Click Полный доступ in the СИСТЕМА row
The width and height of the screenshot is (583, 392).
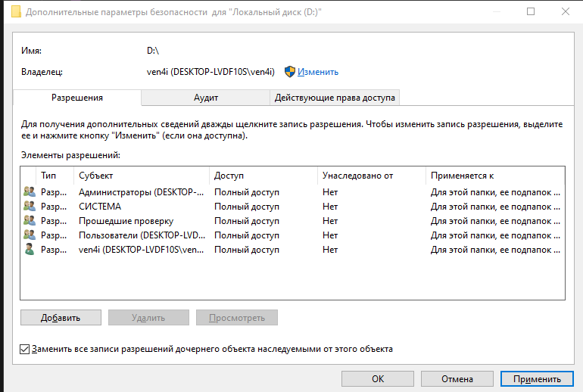tap(247, 207)
